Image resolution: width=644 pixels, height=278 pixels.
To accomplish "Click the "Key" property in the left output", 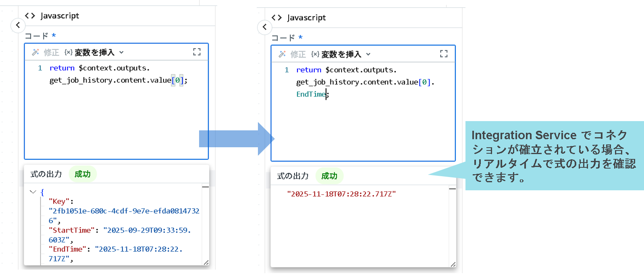I will (x=59, y=201).
